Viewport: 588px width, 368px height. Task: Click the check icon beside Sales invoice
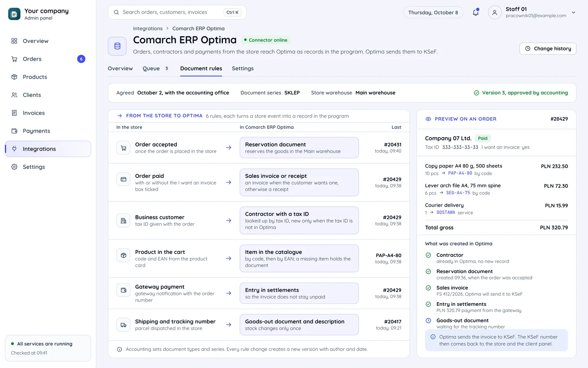coord(428,288)
